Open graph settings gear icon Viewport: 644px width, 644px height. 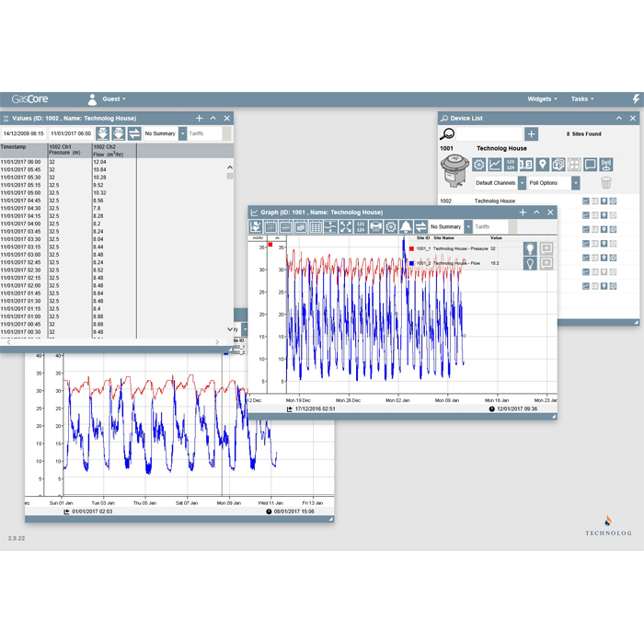(x=391, y=226)
